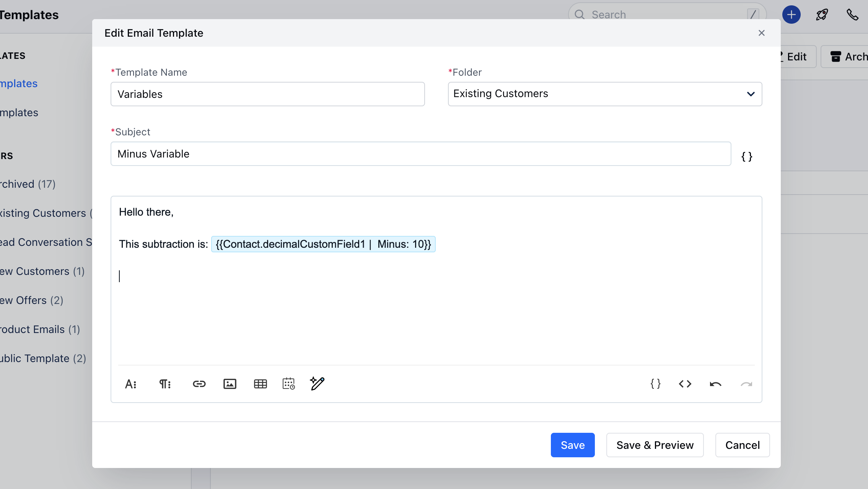Open text formatting options in editor toolbar
This screenshot has width=868, height=489.
pyautogui.click(x=130, y=384)
